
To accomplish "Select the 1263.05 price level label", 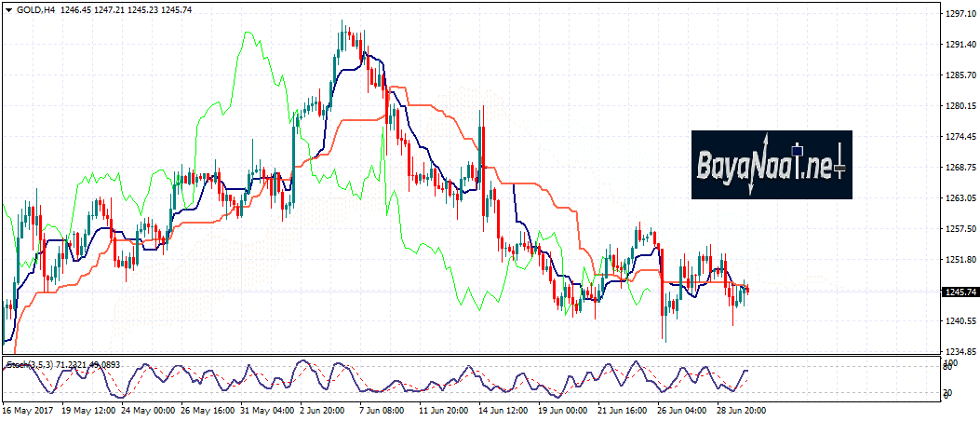I will click(x=958, y=198).
